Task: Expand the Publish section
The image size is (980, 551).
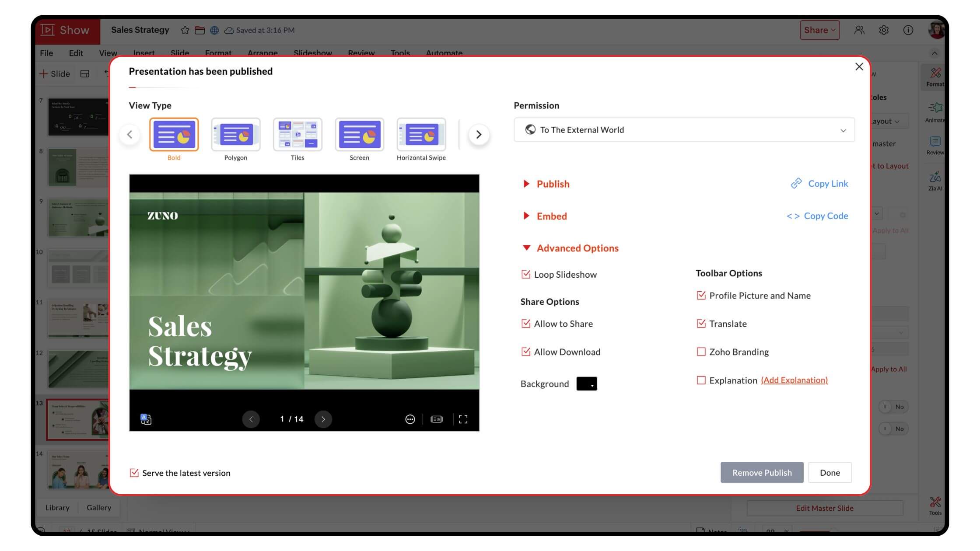Action: pyautogui.click(x=553, y=184)
